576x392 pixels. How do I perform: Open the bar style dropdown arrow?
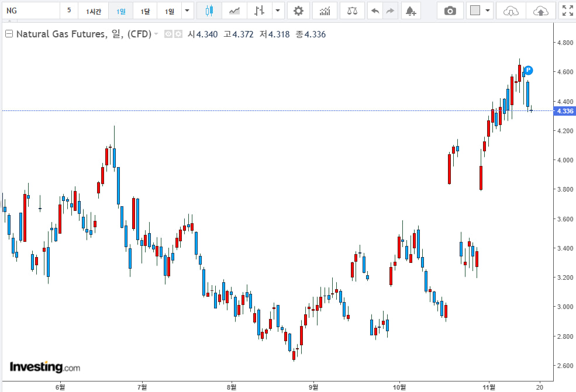[x=277, y=11]
